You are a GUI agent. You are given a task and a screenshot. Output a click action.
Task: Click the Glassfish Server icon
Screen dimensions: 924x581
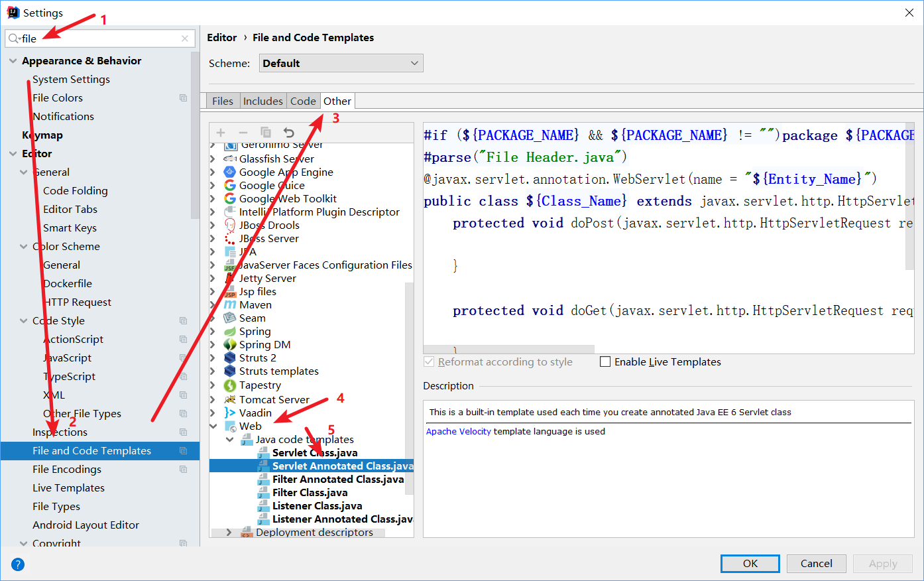(230, 159)
